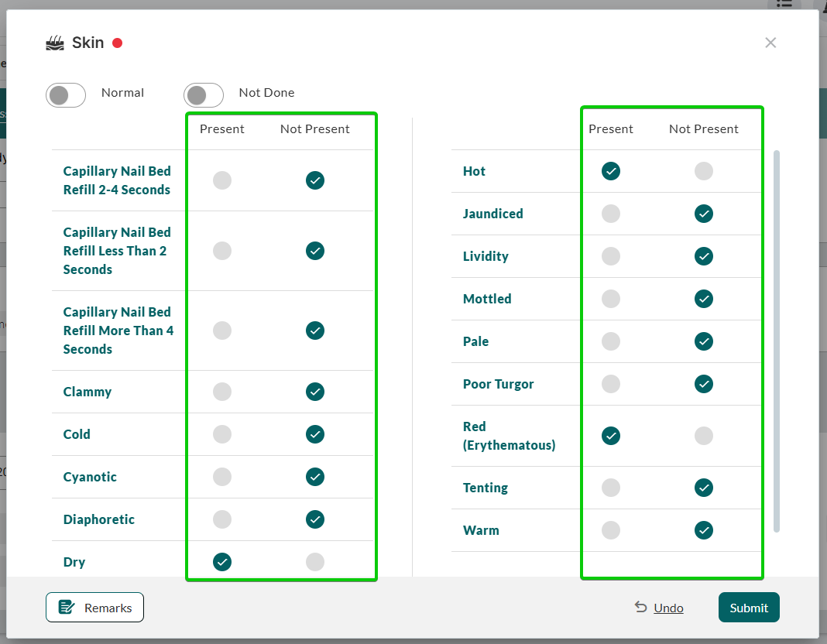Mark Warm as Present
This screenshot has height=644, width=827.
tap(611, 530)
